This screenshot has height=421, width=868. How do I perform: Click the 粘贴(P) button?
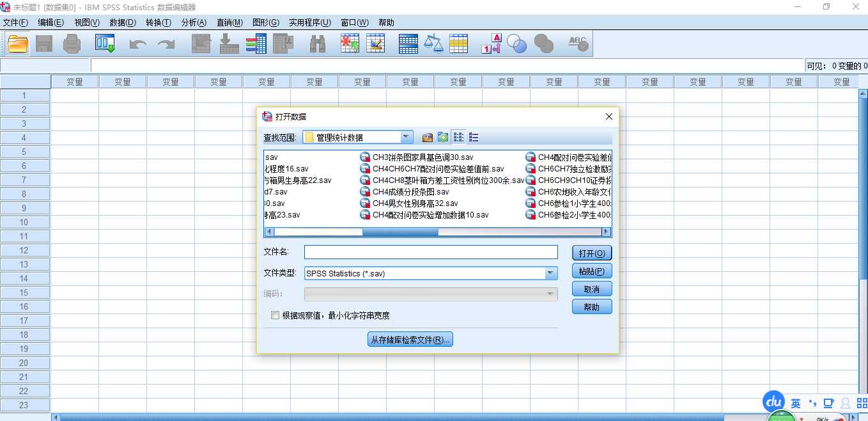click(x=592, y=271)
